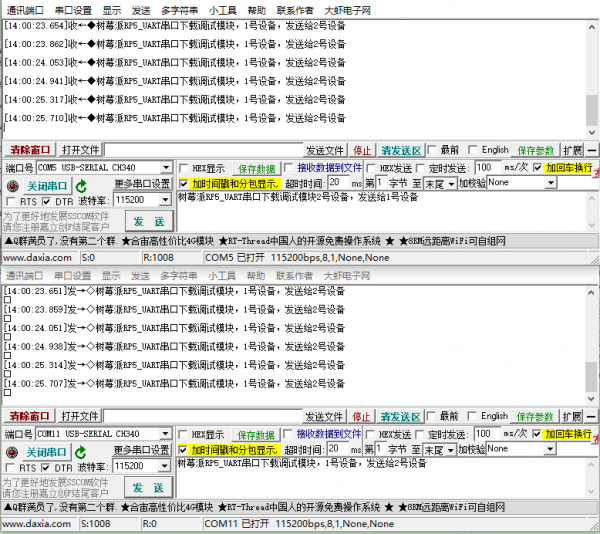Click 发送 button in COM11 window
The width and height of the screenshot is (600, 534).
(x=148, y=488)
